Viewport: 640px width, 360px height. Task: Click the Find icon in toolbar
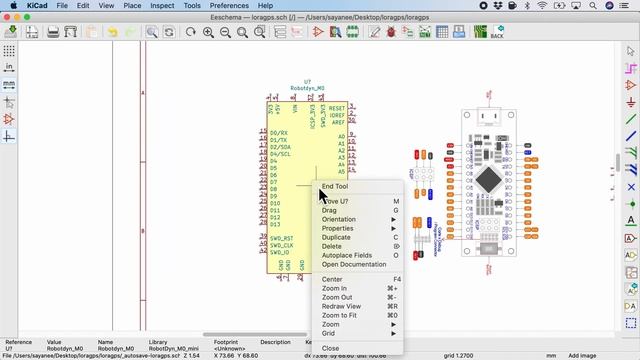tap(152, 32)
